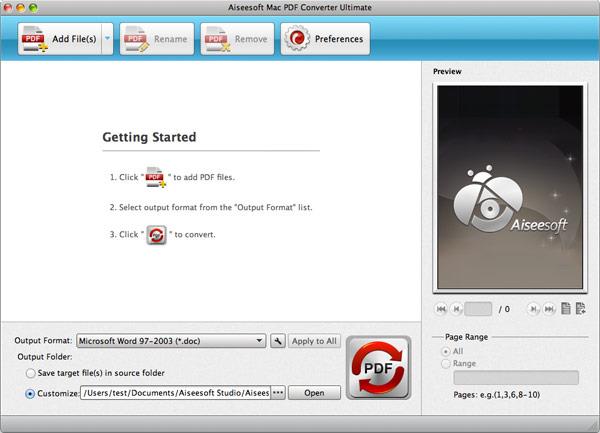The height and width of the screenshot is (433, 600).
Task: Click Apply to All button
Action: pyautogui.click(x=314, y=341)
